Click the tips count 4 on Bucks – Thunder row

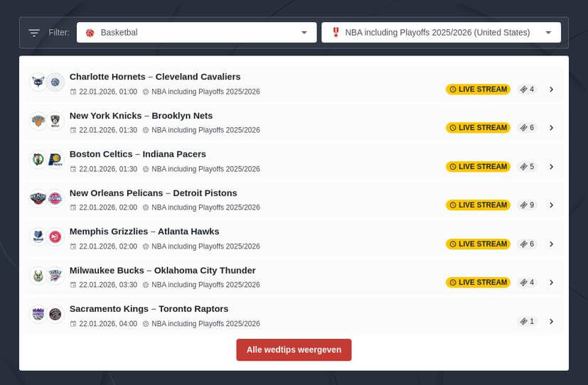point(527,283)
